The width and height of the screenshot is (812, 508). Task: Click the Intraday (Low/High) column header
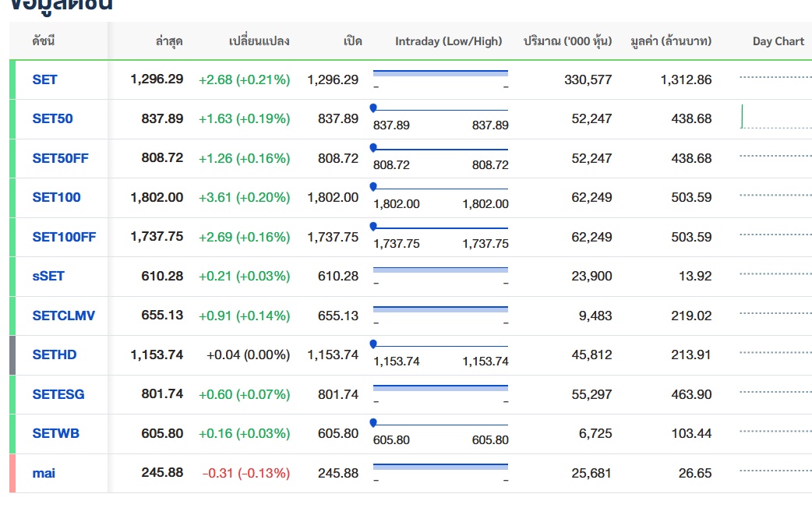[448, 41]
